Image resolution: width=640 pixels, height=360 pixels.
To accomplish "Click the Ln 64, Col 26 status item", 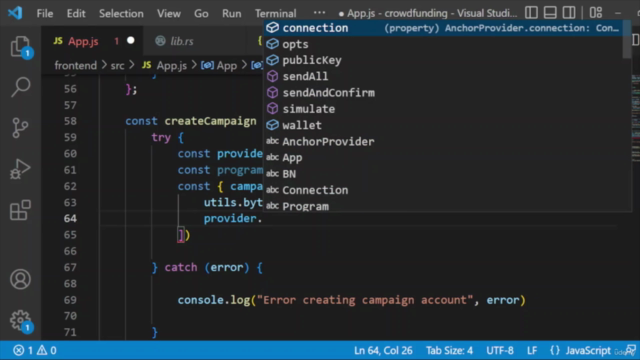I will 383,350.
